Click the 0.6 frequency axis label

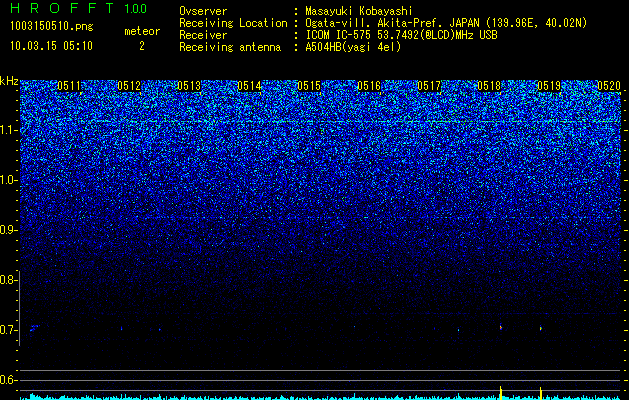(x=9, y=380)
